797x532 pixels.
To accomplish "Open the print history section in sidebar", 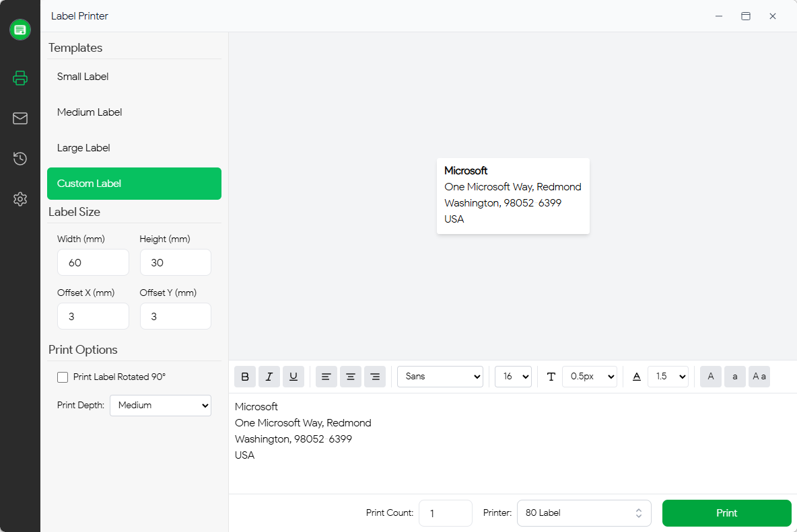I will coord(20,158).
